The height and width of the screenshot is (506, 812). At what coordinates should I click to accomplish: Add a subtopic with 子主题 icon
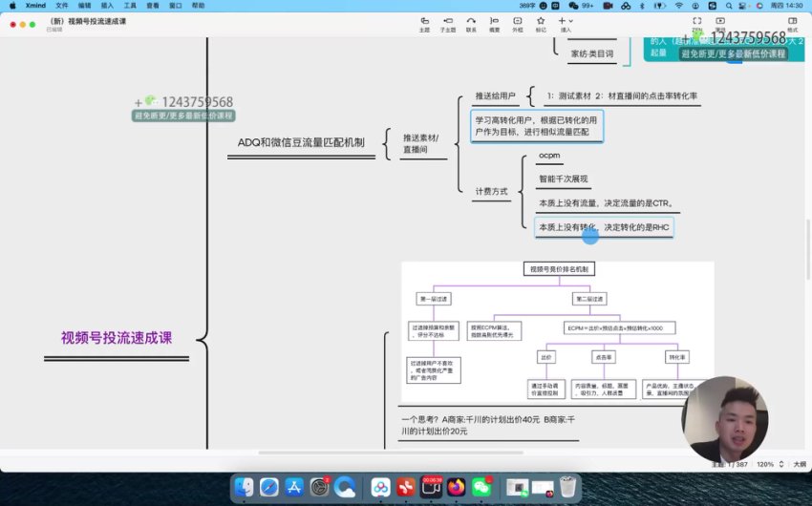pos(447,21)
